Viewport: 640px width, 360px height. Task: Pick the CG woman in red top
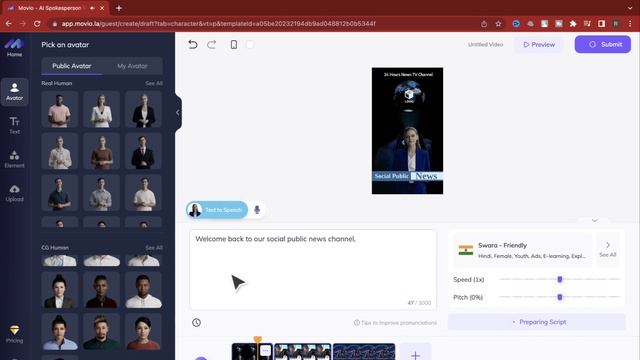[x=144, y=332]
